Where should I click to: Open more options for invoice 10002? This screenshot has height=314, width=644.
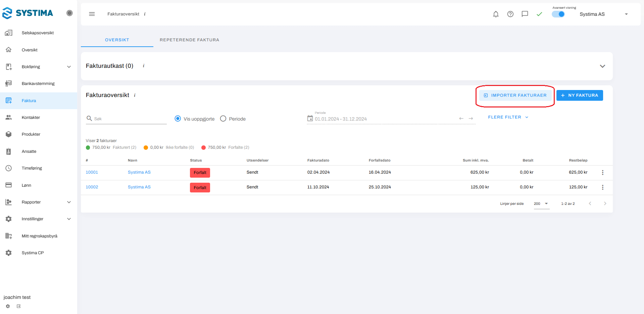603,187
